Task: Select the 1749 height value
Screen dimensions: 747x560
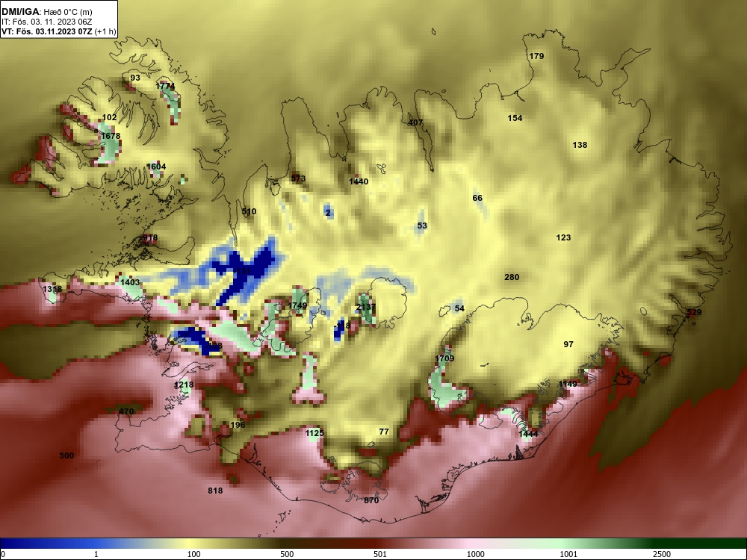Action: pos(298,305)
